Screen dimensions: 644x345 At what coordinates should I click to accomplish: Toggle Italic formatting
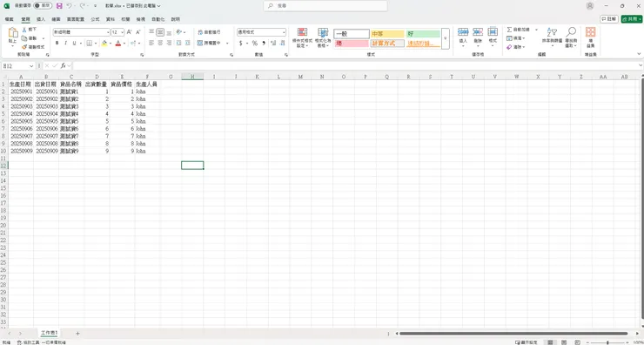coord(65,43)
